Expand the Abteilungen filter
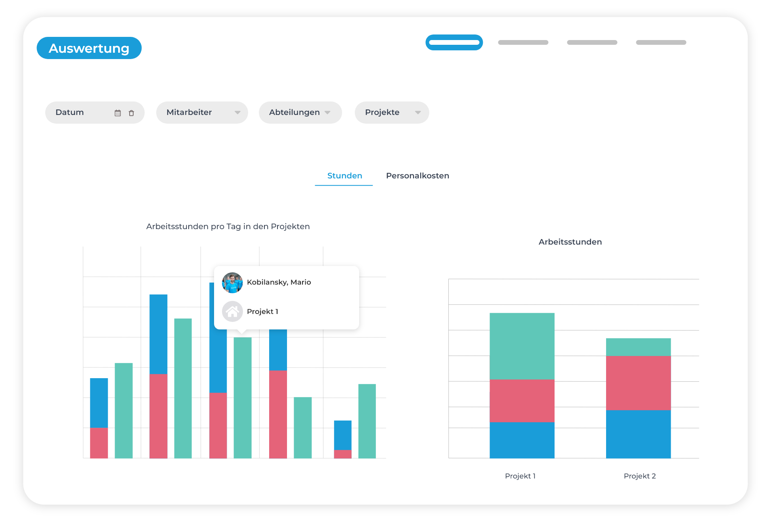The image size is (771, 532). tap(300, 113)
